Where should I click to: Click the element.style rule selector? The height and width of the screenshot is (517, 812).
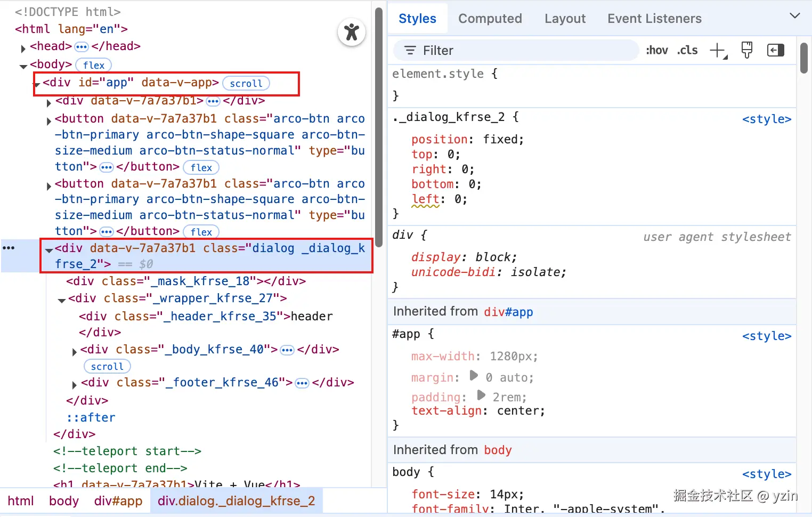pyautogui.click(x=438, y=74)
